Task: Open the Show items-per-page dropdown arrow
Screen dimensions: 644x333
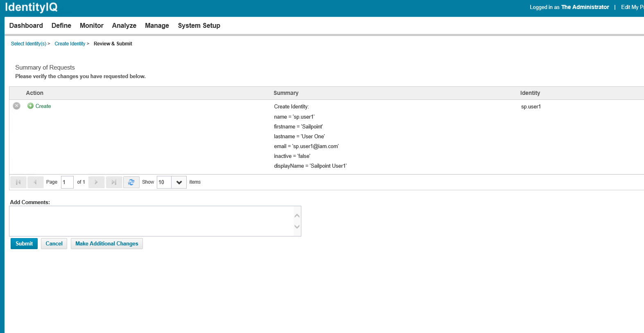Action: 179,182
